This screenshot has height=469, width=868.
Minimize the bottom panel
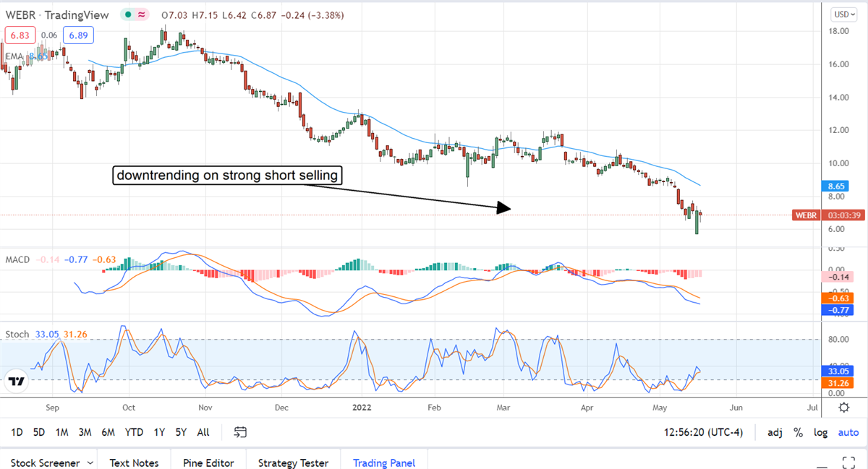[x=821, y=462]
